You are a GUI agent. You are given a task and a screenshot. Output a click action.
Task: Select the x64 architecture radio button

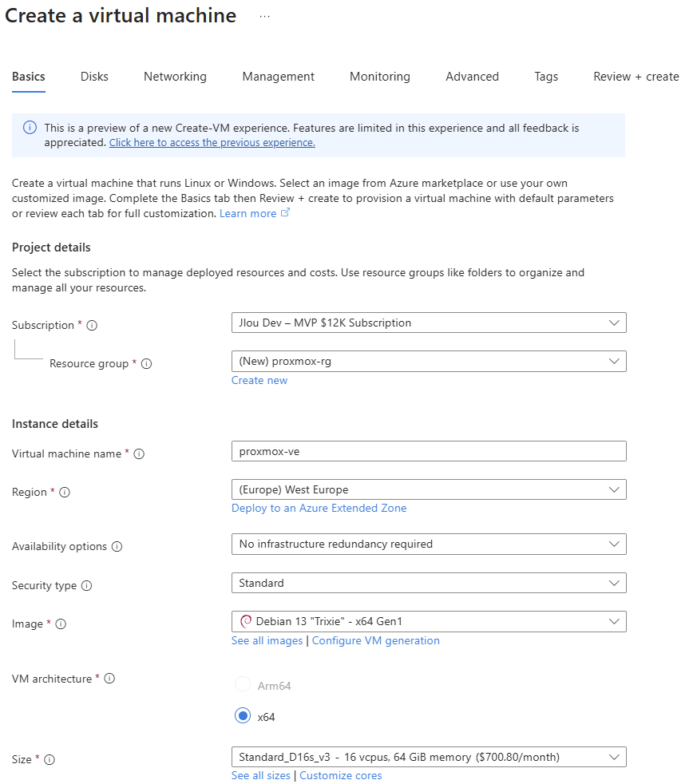click(243, 716)
